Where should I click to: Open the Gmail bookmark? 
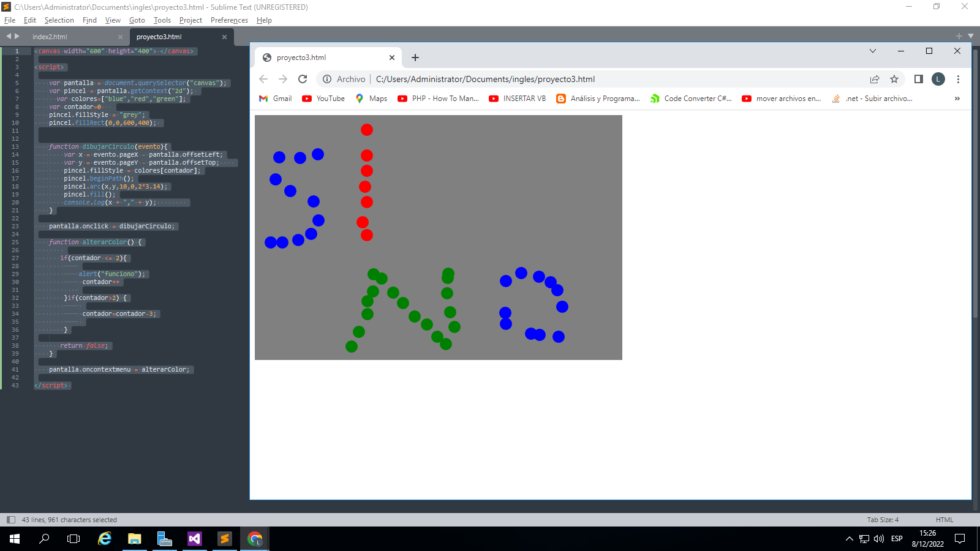coord(276,99)
